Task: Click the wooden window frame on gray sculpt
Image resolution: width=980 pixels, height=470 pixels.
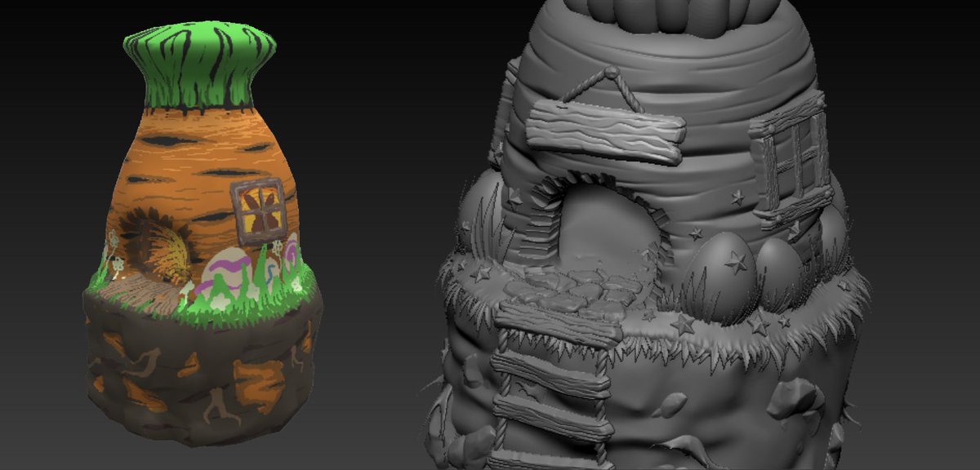Action: 789,159
